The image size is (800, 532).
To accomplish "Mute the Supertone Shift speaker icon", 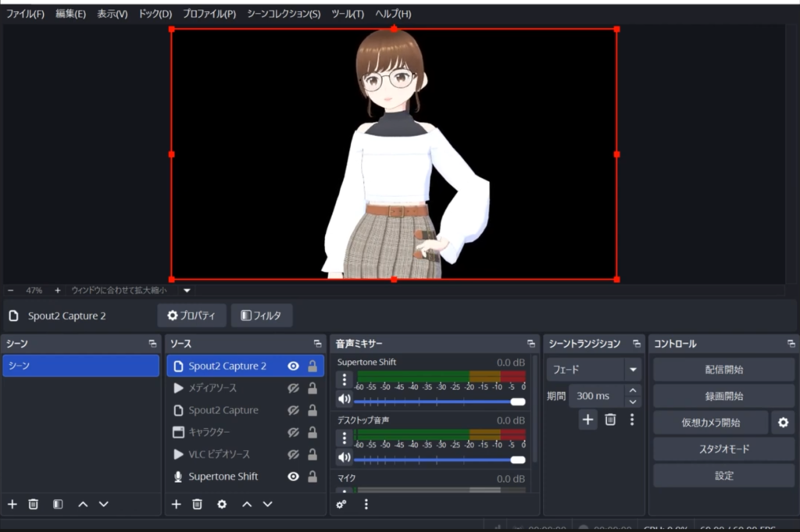I will [344, 400].
